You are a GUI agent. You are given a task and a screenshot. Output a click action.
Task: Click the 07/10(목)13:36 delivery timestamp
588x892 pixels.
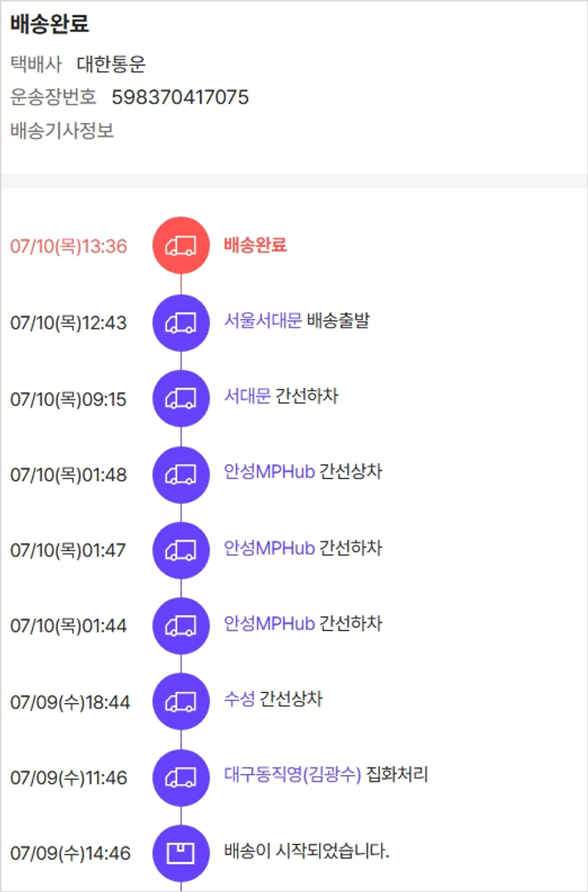68,246
